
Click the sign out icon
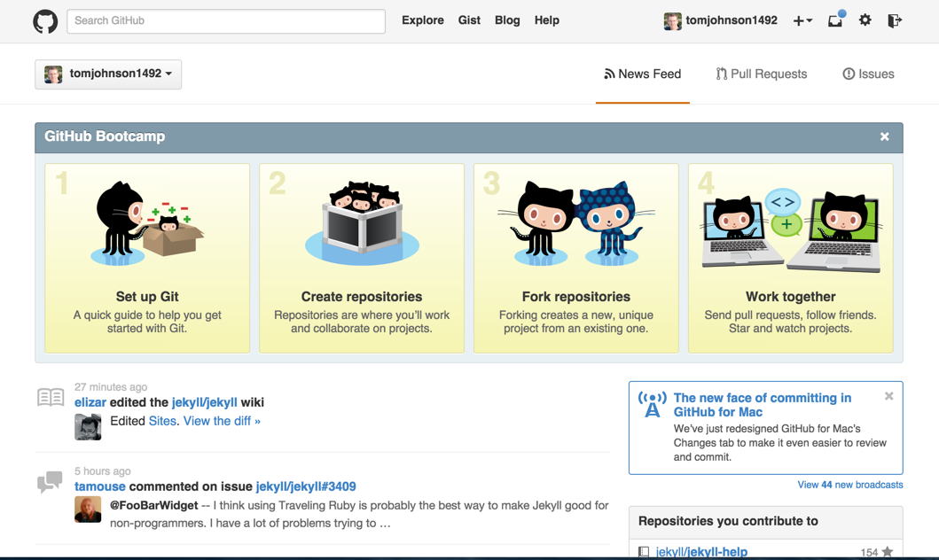click(895, 20)
